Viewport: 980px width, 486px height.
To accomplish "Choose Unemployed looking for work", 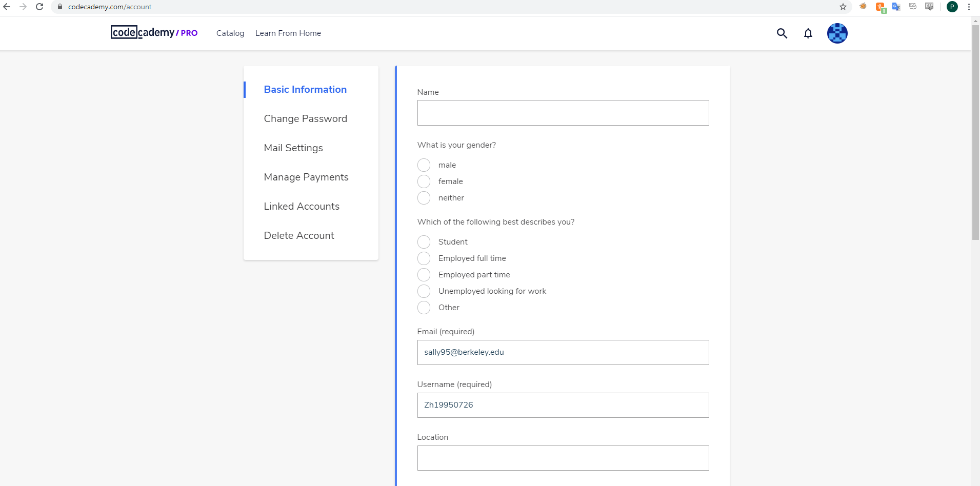I will click(424, 291).
